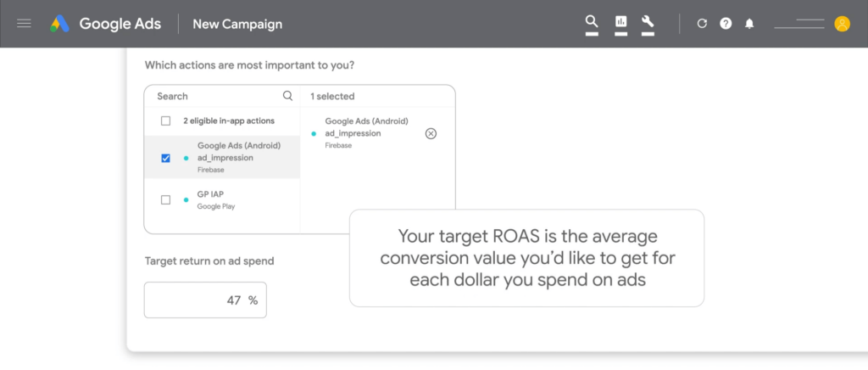Click the 'GP IAP' action name
This screenshot has width=868, height=370.
(210, 194)
